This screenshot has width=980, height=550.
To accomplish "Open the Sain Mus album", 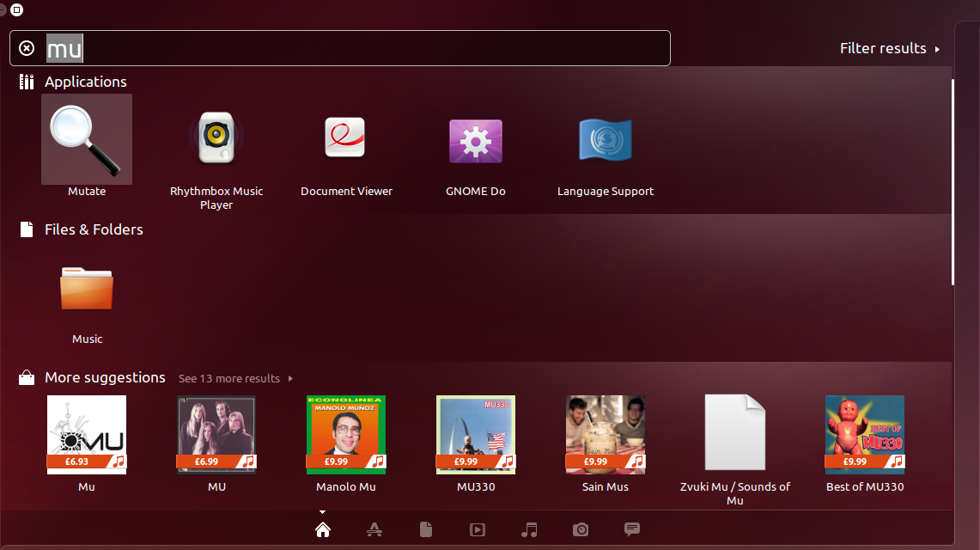I will (605, 434).
